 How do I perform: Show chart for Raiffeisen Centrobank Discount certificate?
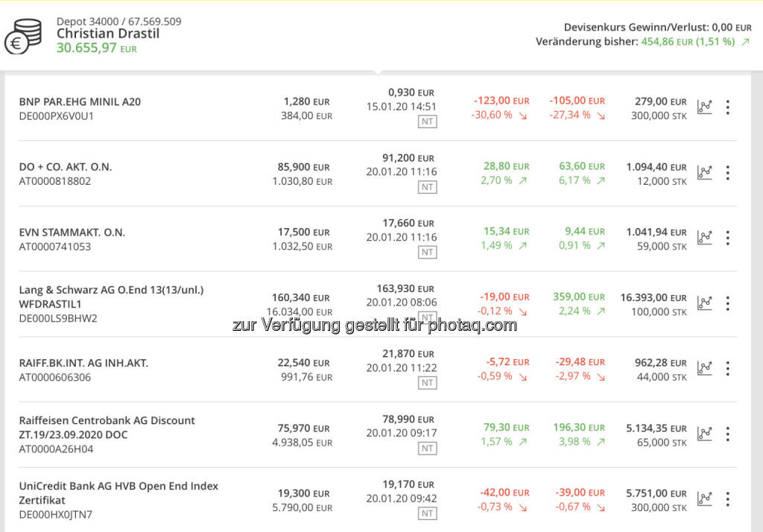coord(704,434)
